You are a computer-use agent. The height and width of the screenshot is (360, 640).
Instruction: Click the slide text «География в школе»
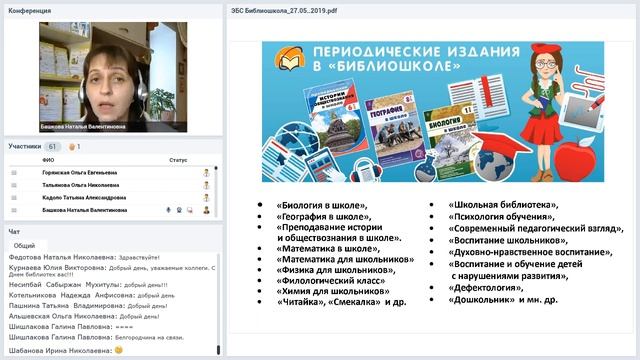click(324, 216)
